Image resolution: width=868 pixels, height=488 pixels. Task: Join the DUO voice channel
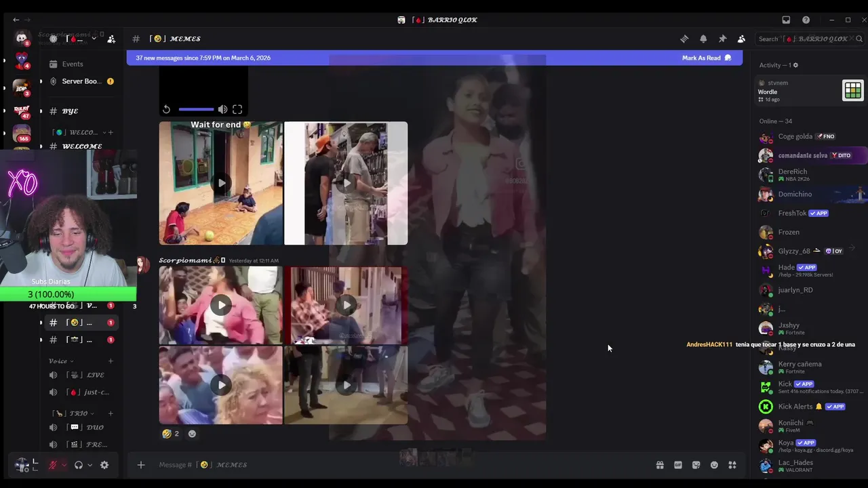tap(78, 427)
